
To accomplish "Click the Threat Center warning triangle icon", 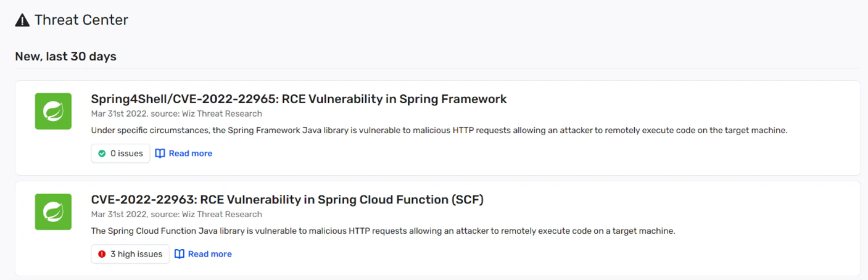I will 22,20.
